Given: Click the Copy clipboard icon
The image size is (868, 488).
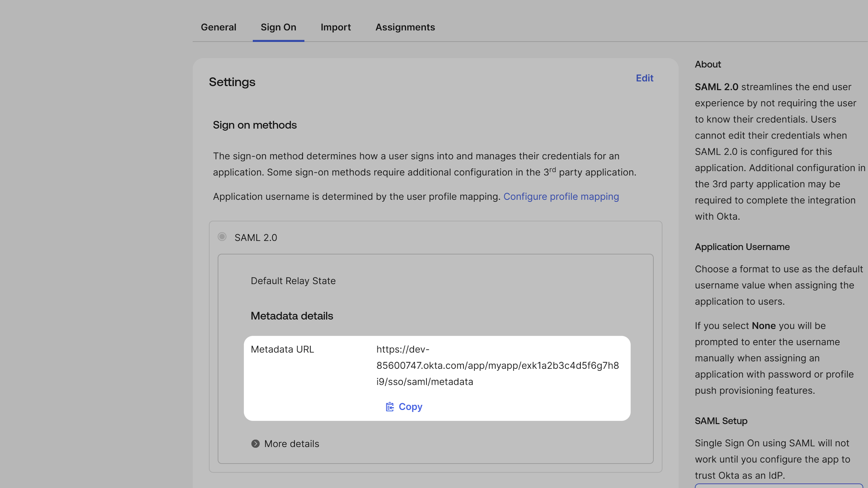Looking at the screenshot, I should pyautogui.click(x=389, y=407).
